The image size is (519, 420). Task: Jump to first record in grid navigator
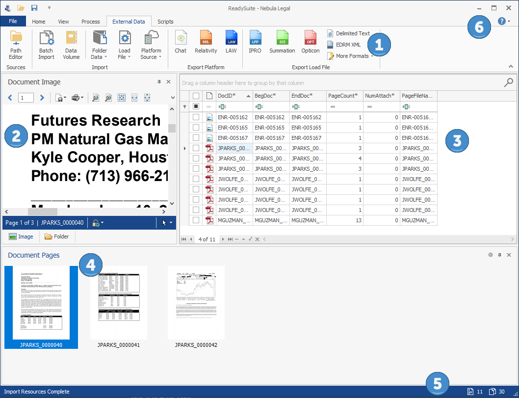(183, 239)
